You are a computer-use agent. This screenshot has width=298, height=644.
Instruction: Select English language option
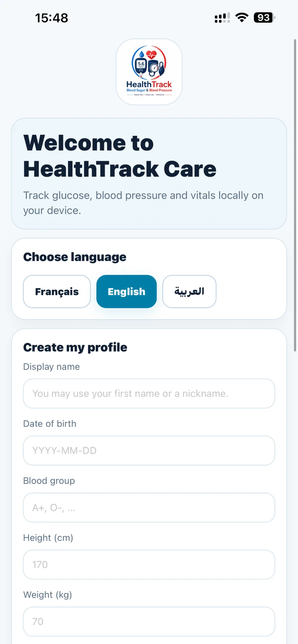[x=126, y=292]
